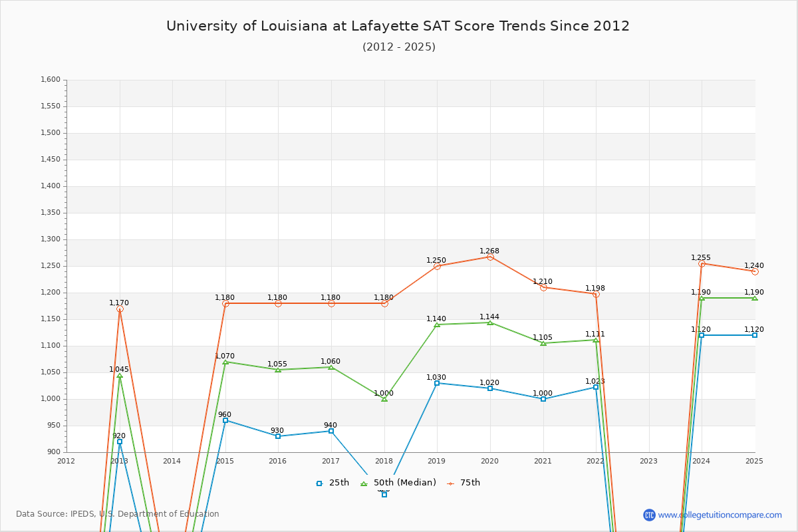The height and width of the screenshot is (532, 798).
Task: Select the 2015 75th percentile point 1,180
Action: tap(225, 303)
